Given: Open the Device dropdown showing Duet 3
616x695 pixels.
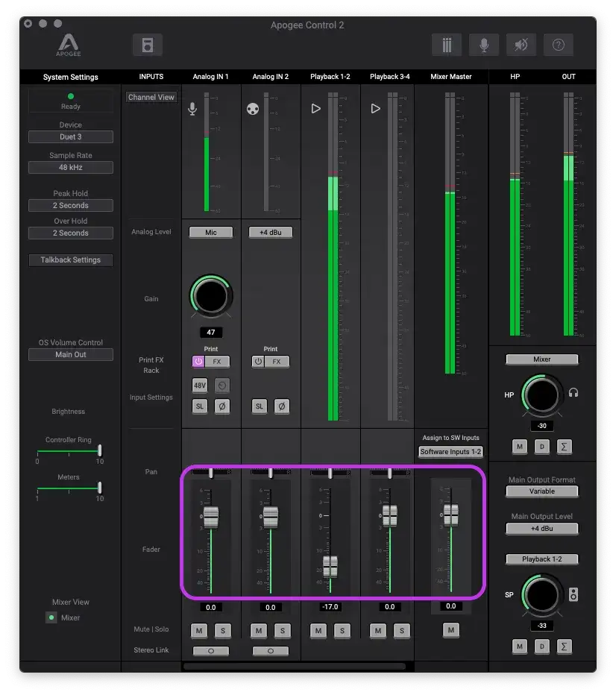Looking at the screenshot, I should pyautogui.click(x=70, y=136).
